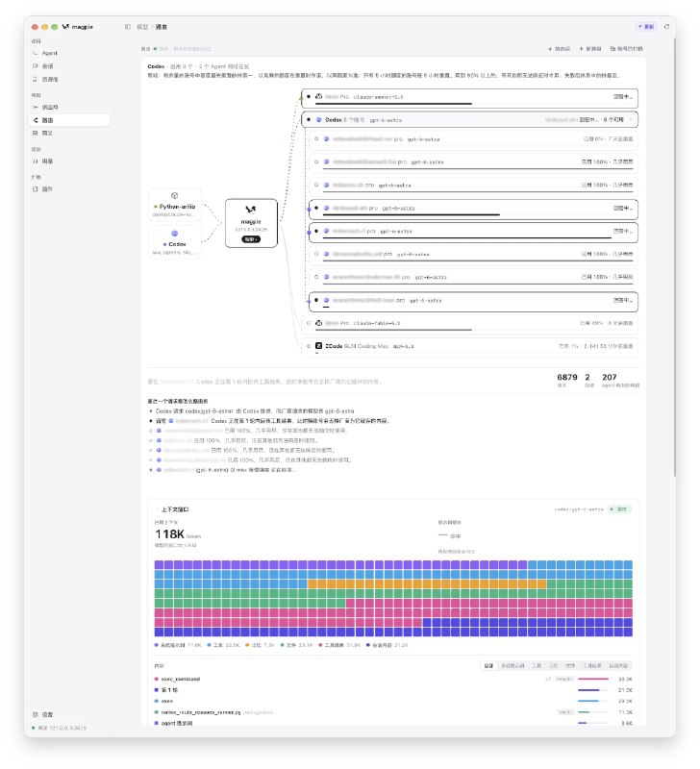Select the 工具结果 content filter tab
Viewport: 700px width, 769px height.
(x=591, y=665)
